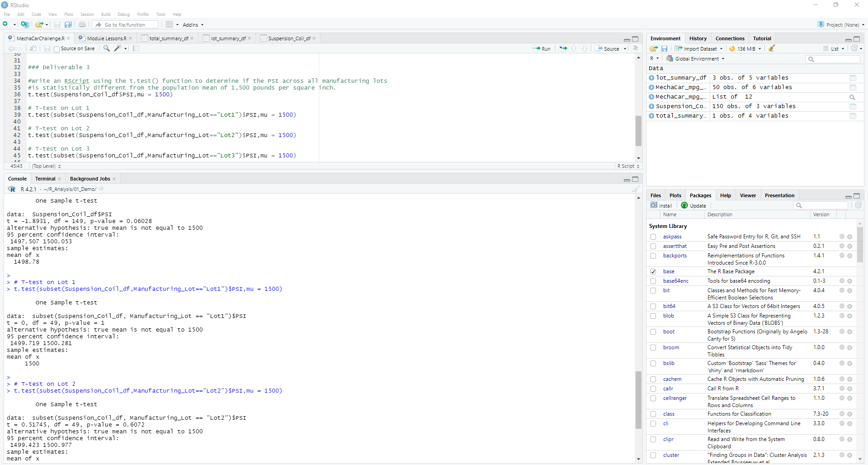The width and height of the screenshot is (868, 465).
Task: Click the New File icon in toolbar
Action: (x=5, y=24)
